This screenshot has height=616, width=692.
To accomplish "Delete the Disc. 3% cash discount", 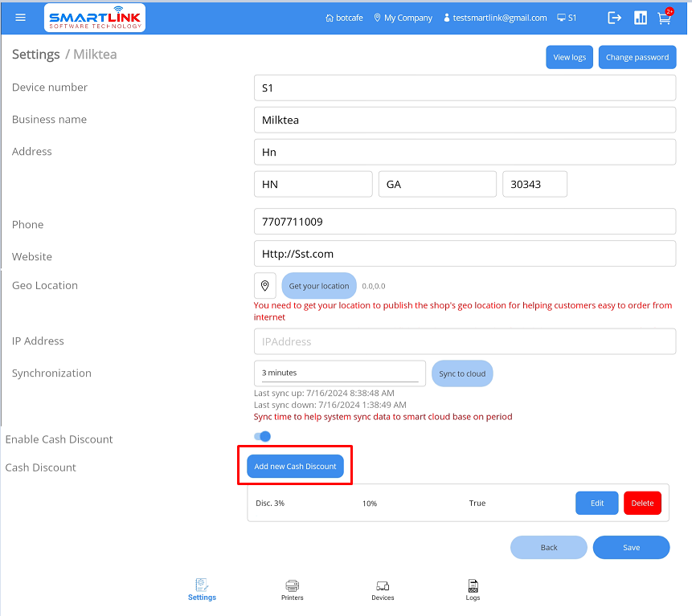I will click(642, 503).
